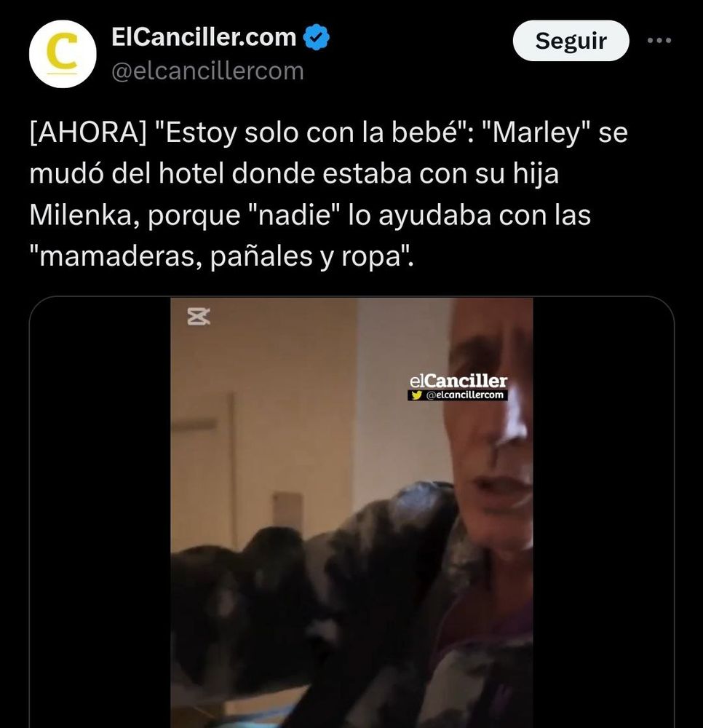Click "Estoy solo con la bebé" quote
This screenshot has width=703, height=728.
tap(310, 132)
